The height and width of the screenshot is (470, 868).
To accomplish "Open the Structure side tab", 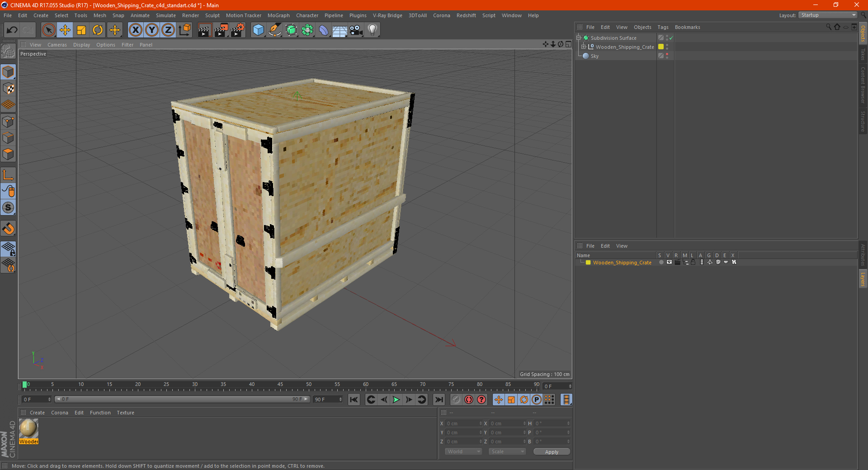I will pos(863,121).
